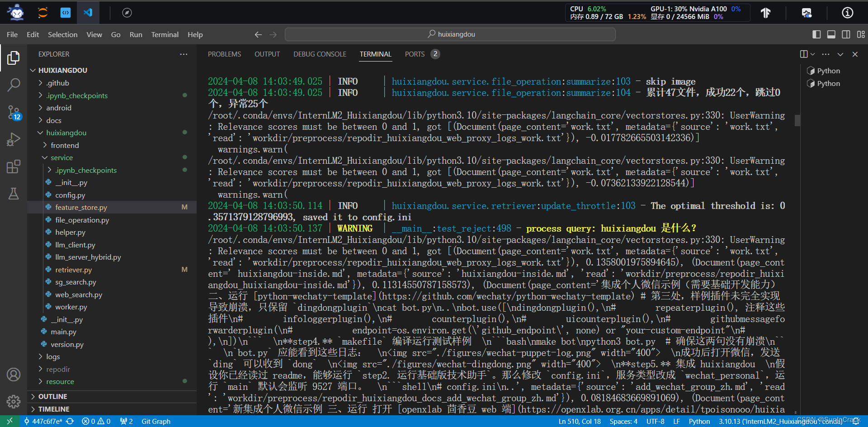Open the Accounts icon
Image resolution: width=868 pixels, height=427 pixels.
pos(14,375)
